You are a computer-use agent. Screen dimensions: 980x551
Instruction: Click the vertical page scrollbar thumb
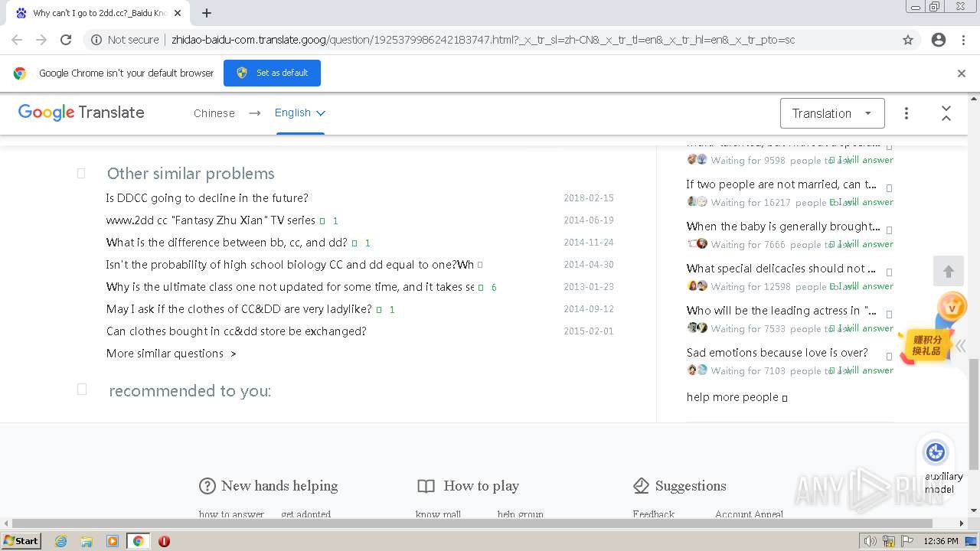pyautogui.click(x=974, y=413)
